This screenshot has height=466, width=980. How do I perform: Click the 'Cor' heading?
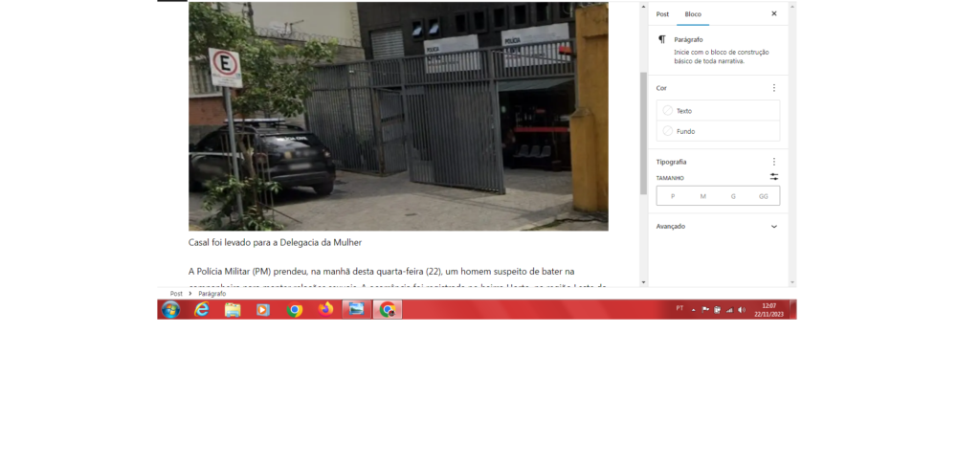[x=661, y=88]
